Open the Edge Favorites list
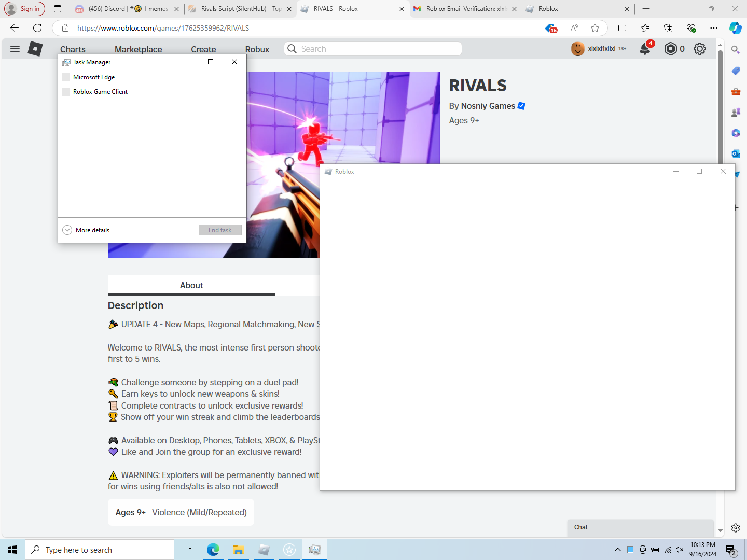The image size is (747, 560). (645, 28)
